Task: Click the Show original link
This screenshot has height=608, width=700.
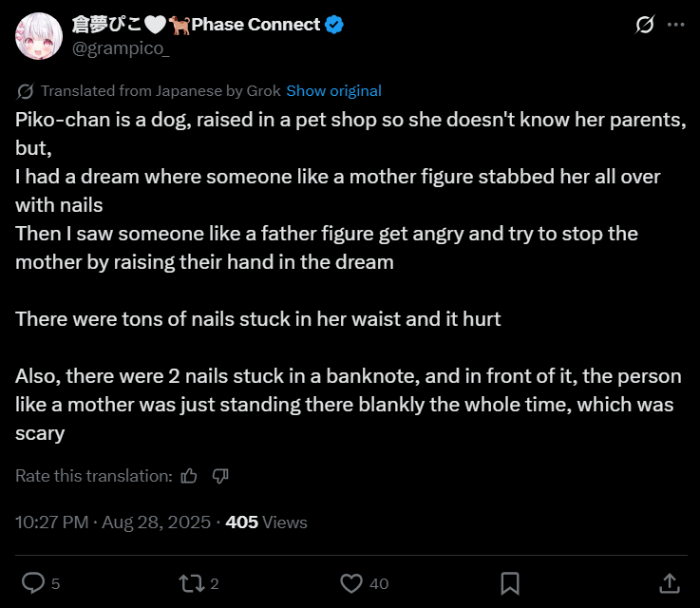Action: (333, 91)
